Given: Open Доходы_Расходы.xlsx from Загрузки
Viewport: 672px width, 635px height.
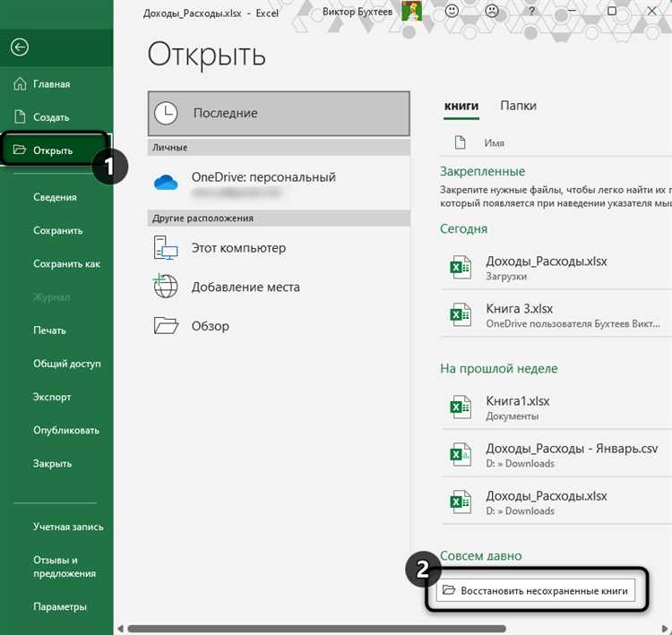Looking at the screenshot, I should click(556, 268).
